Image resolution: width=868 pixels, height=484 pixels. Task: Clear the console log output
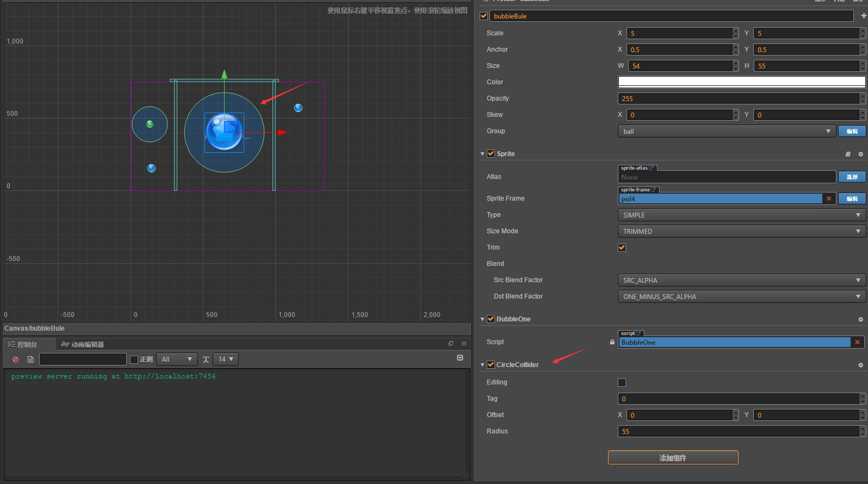coord(15,359)
